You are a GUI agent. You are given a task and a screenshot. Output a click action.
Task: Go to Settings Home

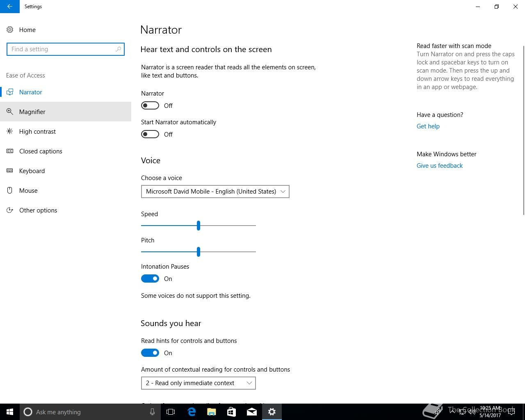(66, 30)
